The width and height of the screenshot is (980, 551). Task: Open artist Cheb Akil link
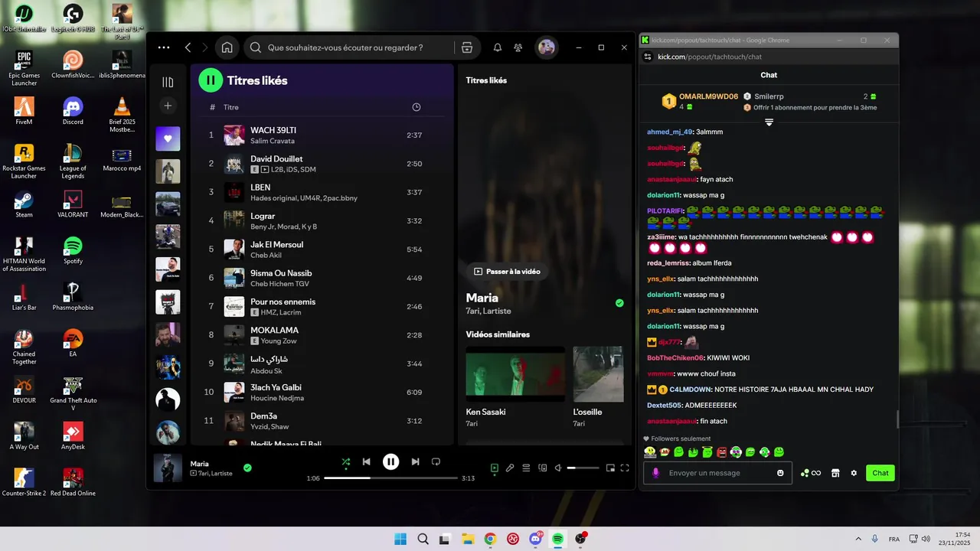[266, 256]
